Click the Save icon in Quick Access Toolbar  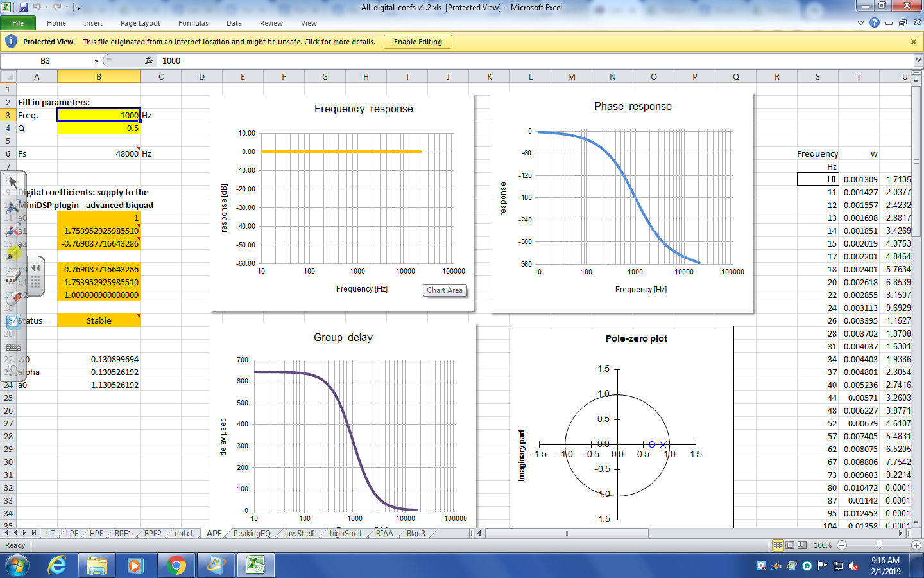[23, 7]
